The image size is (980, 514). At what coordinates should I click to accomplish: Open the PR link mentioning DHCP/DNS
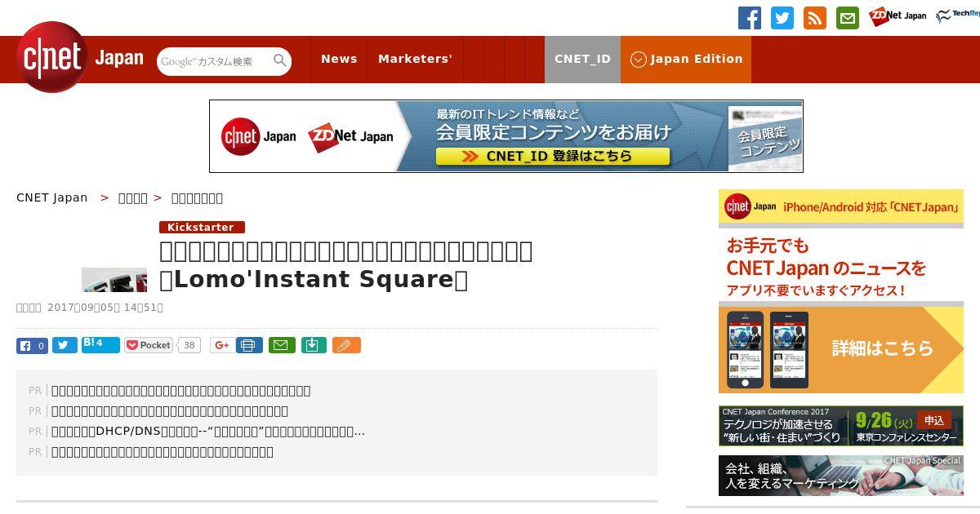click(x=208, y=431)
